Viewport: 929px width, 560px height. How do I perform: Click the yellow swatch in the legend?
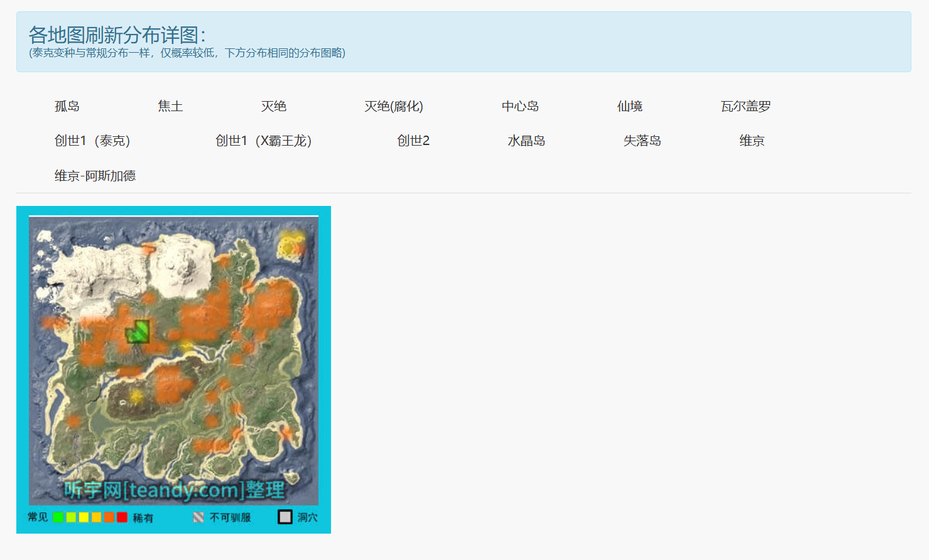tap(84, 517)
